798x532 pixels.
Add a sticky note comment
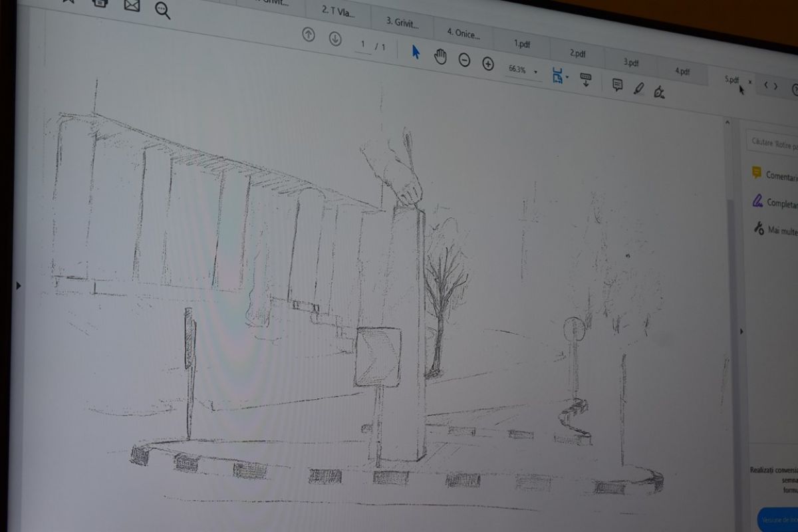click(x=617, y=84)
